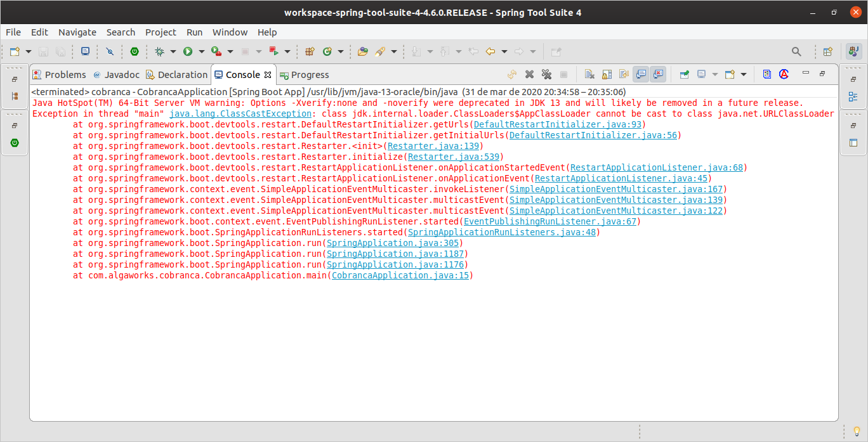Screen dimensions: 868x442
Task: Open the Project menu
Action: click(x=161, y=32)
